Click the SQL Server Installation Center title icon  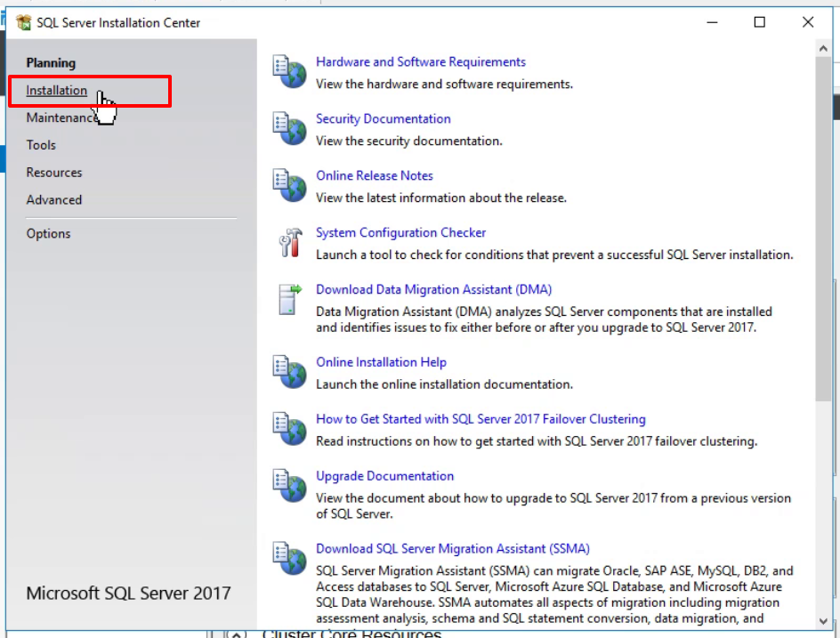click(23, 22)
